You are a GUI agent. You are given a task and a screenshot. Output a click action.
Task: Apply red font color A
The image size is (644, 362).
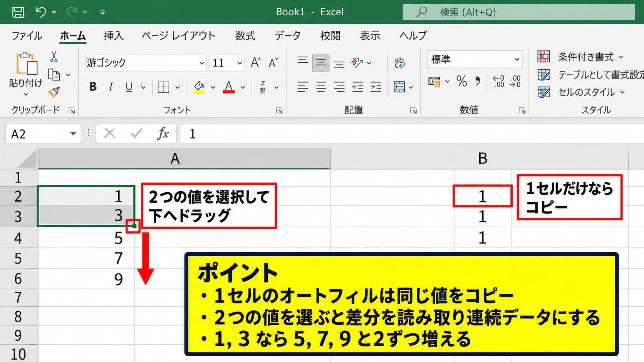pos(229,87)
